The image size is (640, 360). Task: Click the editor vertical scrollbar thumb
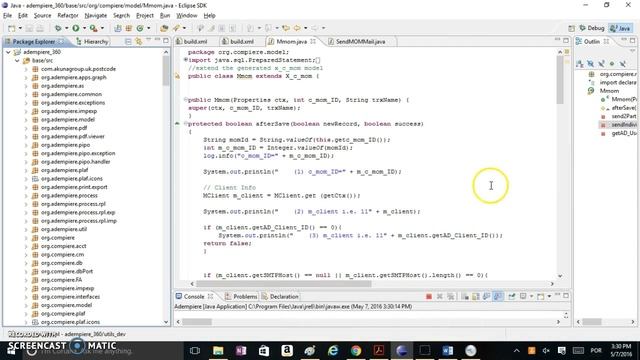(x=560, y=80)
